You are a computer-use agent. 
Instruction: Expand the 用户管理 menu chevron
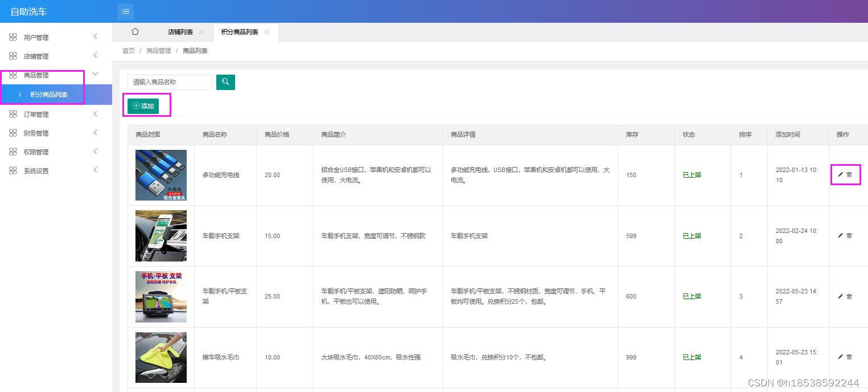[x=95, y=36]
